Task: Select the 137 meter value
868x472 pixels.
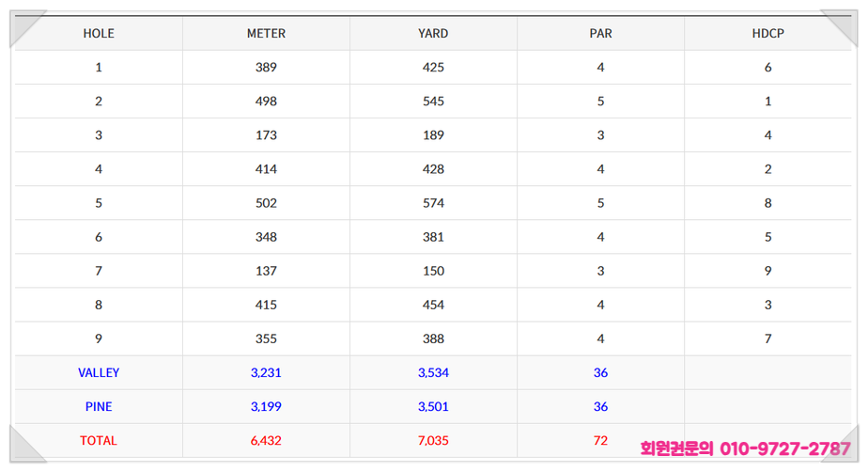Action: click(266, 271)
